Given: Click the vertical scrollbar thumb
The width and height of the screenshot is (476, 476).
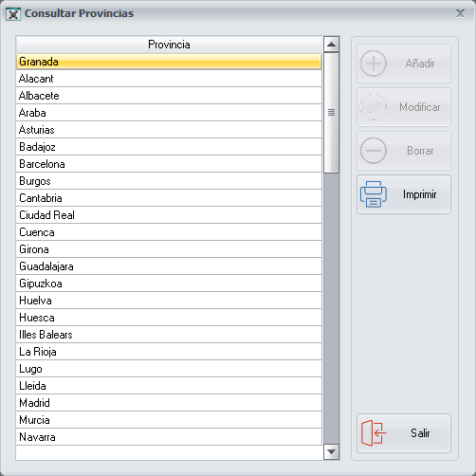Looking at the screenshot, I should pos(331,113).
